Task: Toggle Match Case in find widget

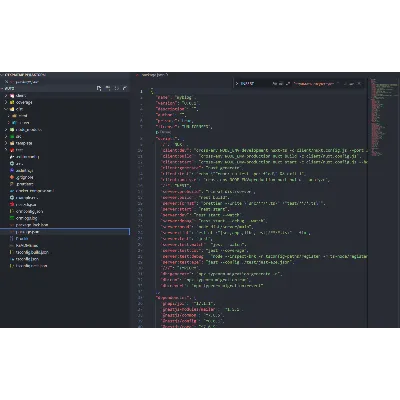Action: click(x=274, y=84)
